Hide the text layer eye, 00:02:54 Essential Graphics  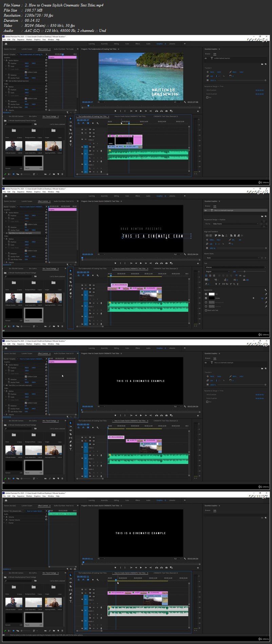[x=206, y=58]
